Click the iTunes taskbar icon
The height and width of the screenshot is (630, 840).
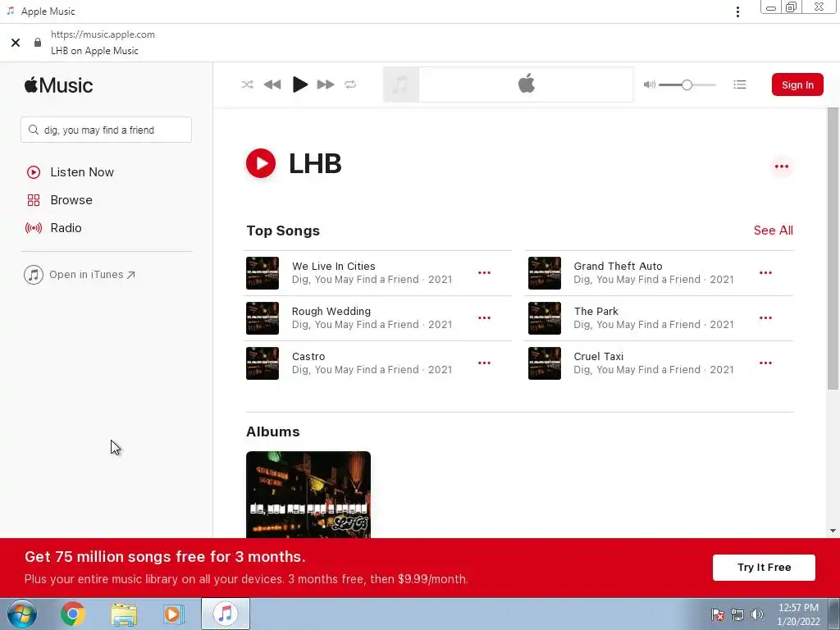[226, 614]
